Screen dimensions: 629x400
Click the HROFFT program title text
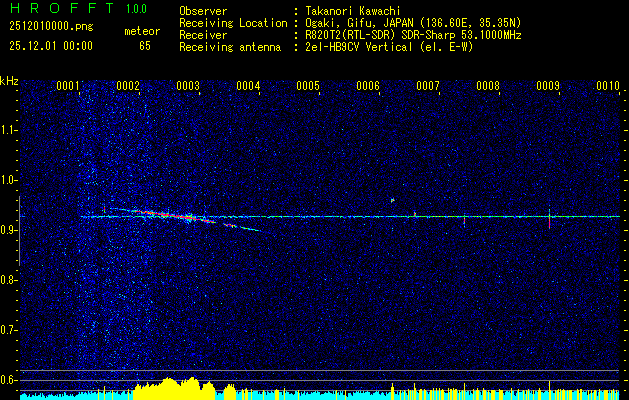pyautogui.click(x=63, y=8)
